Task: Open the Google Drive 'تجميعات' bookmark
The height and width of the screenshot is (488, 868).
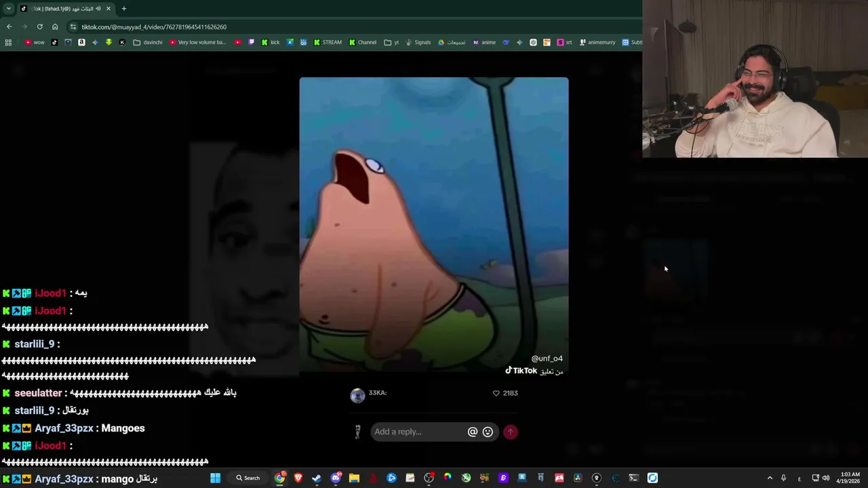Action: click(452, 42)
